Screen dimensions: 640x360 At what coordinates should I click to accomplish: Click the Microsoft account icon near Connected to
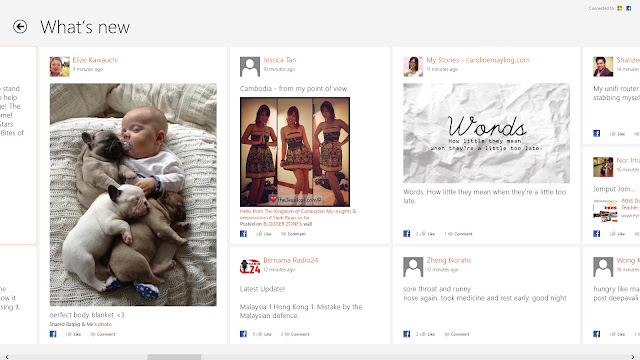620,8
